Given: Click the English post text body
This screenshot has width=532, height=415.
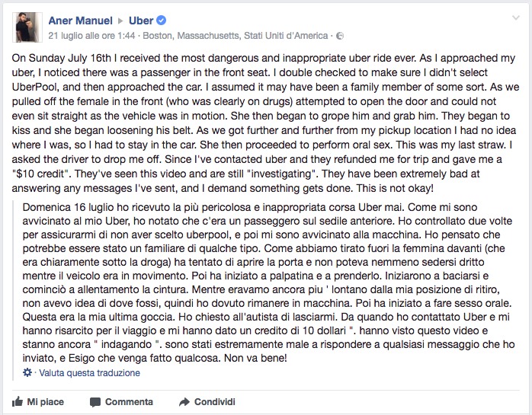Looking at the screenshot, I should tap(265, 123).
